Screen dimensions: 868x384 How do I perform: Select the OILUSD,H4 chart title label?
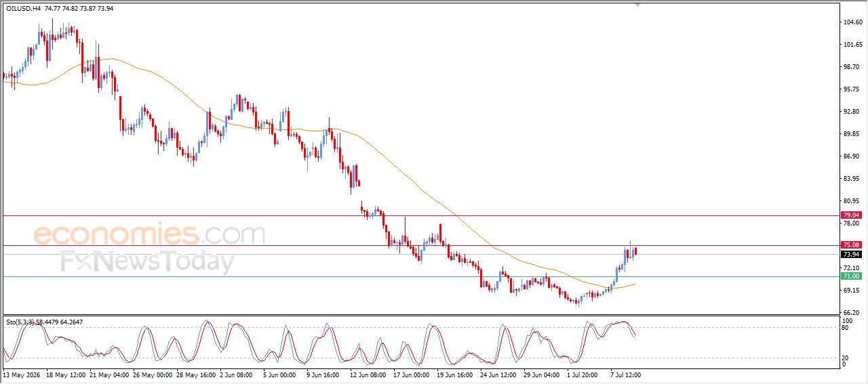(22, 9)
